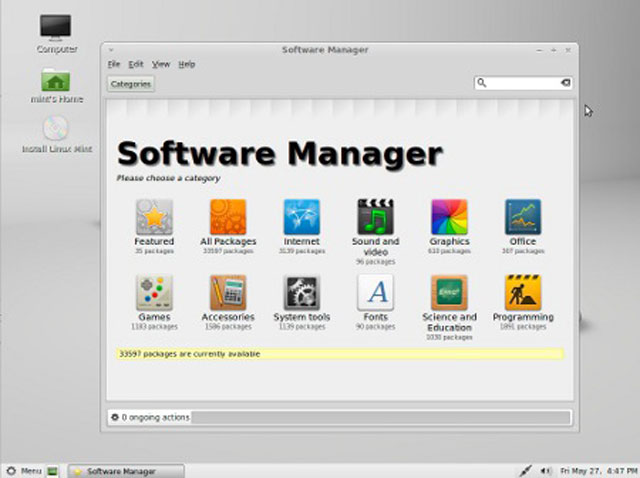Click the 'Science and Education' label text
The width and height of the screenshot is (640, 478).
[449, 322]
